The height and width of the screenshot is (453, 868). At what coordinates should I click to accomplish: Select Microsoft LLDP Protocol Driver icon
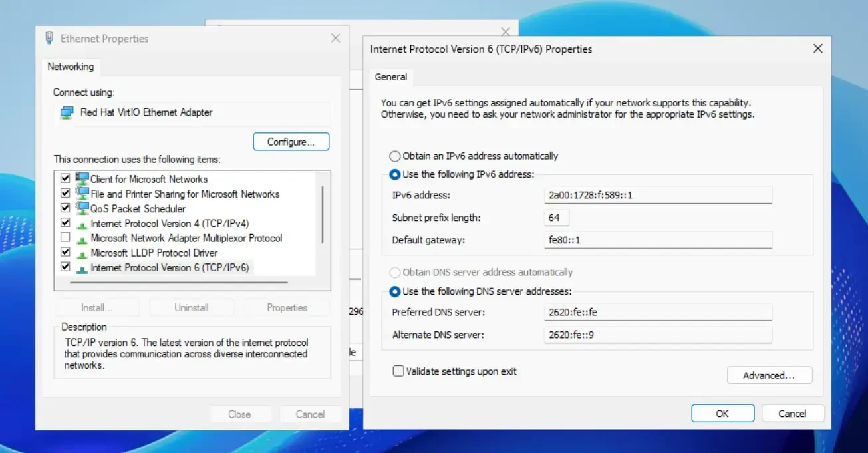tap(82, 253)
